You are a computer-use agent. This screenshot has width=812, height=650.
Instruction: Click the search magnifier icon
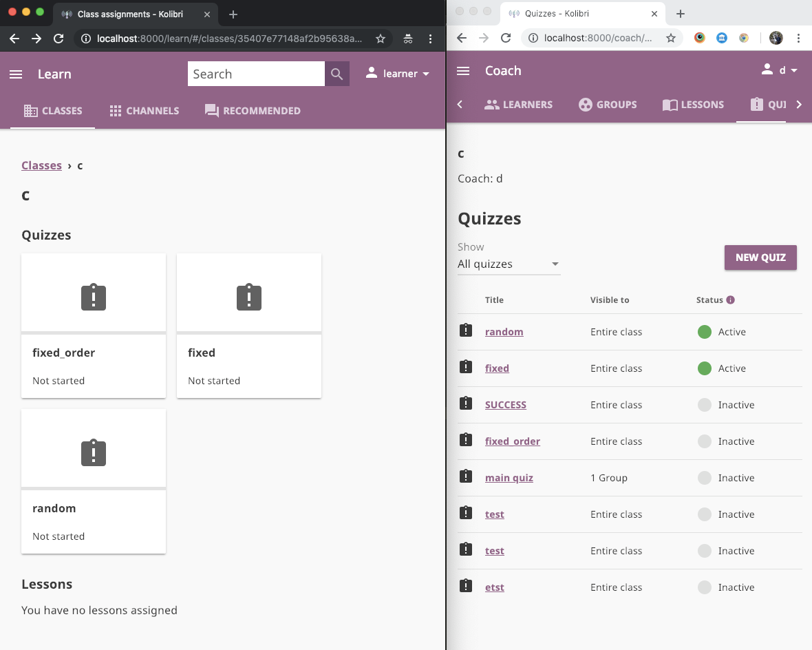coord(337,73)
